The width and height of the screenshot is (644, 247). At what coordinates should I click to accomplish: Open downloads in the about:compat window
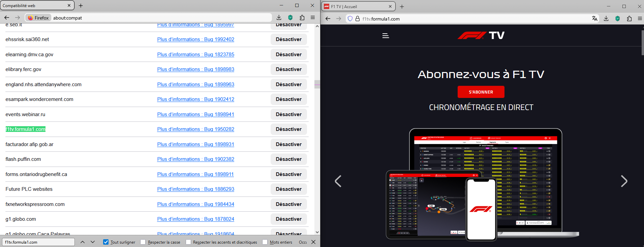(279, 17)
